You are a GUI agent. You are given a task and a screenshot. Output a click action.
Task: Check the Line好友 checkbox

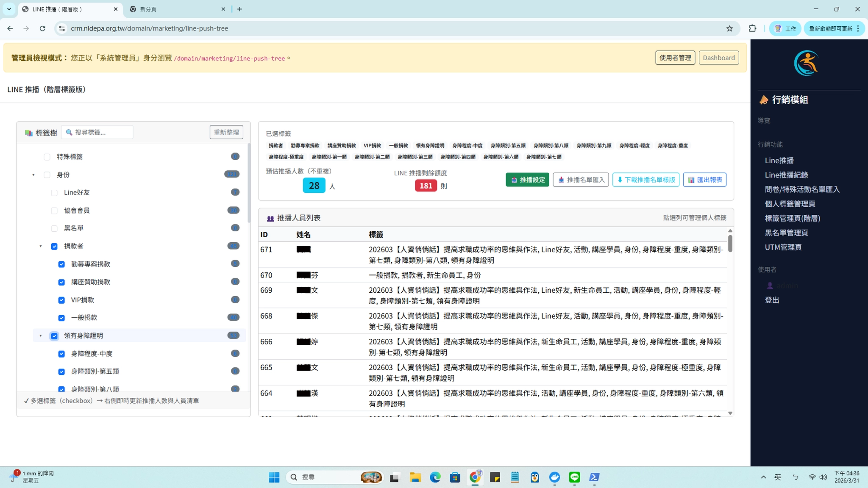54,193
